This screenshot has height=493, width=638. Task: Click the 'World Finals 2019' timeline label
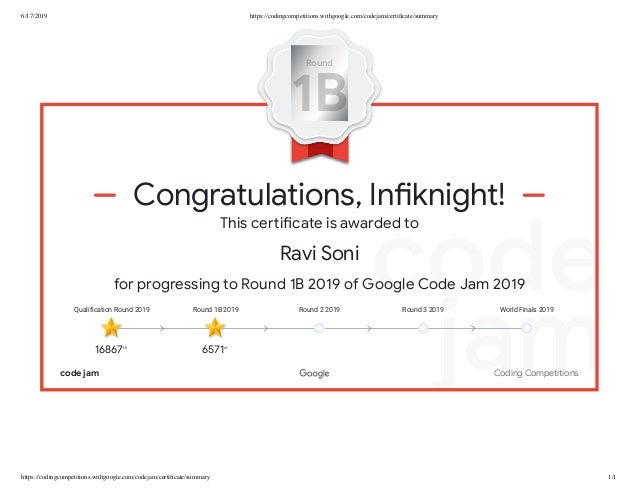point(527,310)
